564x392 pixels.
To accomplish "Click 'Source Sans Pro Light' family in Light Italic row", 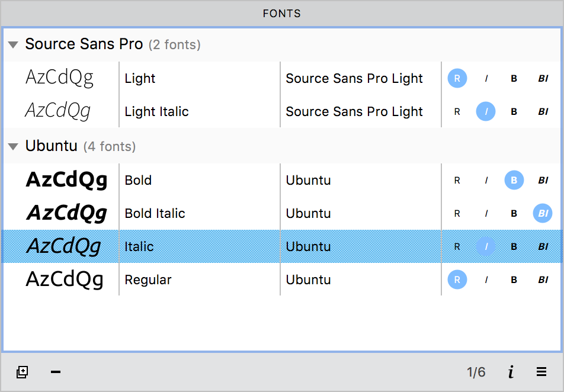I will coord(354,111).
